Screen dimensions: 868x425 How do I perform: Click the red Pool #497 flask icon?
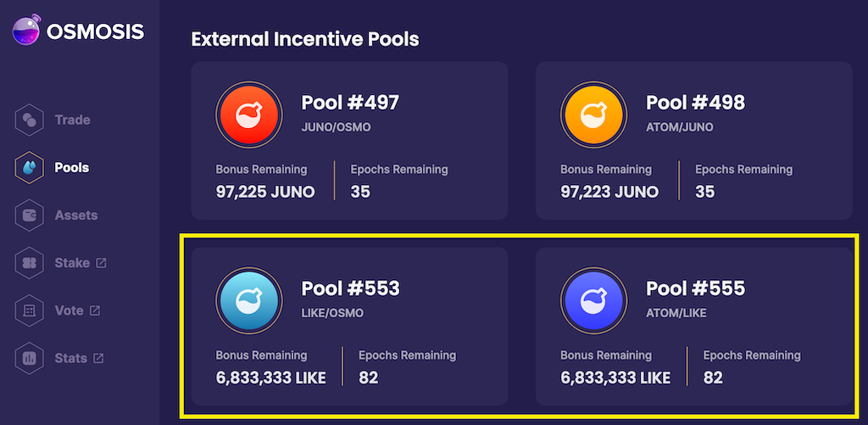pyautogui.click(x=248, y=115)
